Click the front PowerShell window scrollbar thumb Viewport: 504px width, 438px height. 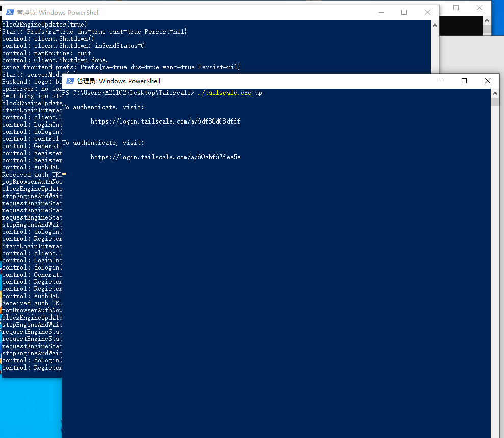[x=495, y=102]
